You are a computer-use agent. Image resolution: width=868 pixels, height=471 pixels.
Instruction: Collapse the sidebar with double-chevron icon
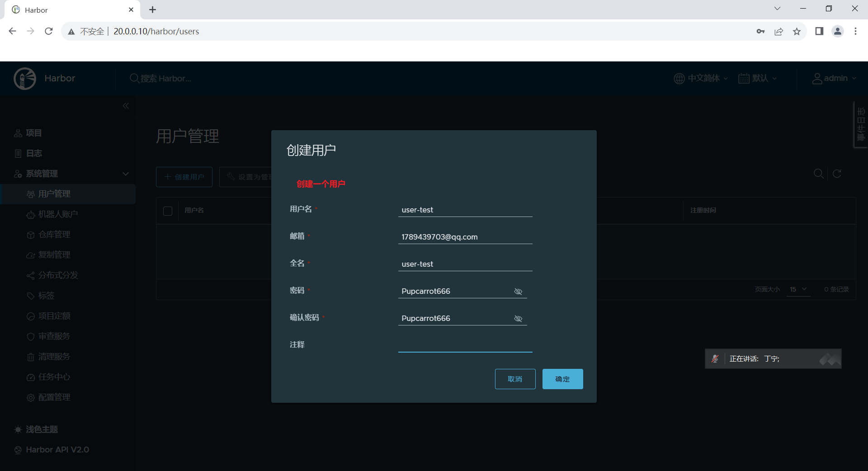point(126,106)
